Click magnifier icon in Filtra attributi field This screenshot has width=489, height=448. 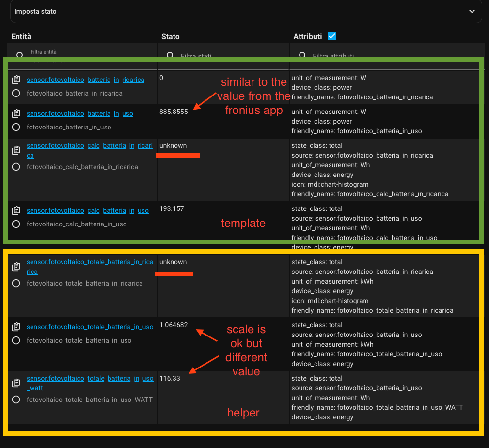(x=303, y=54)
